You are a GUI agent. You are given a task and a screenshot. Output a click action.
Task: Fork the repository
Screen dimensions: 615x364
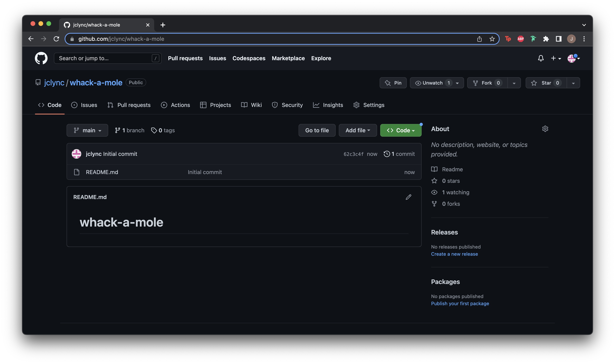[487, 83]
